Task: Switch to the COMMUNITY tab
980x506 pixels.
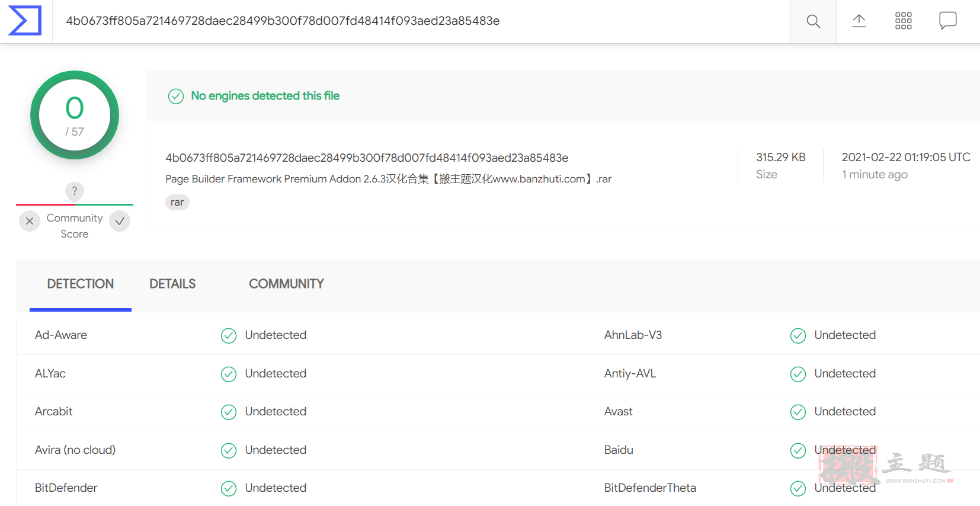Action: pos(286,284)
